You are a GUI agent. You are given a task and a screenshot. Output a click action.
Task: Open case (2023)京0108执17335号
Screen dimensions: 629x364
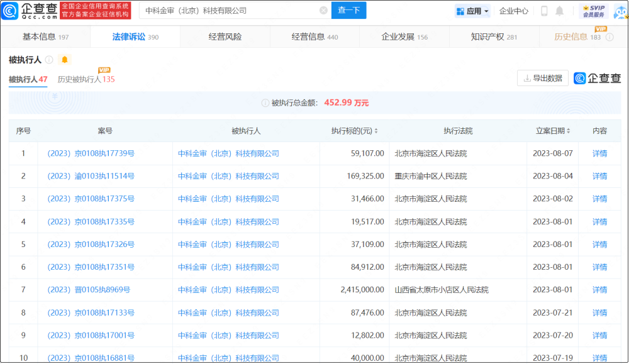pyautogui.click(x=91, y=222)
